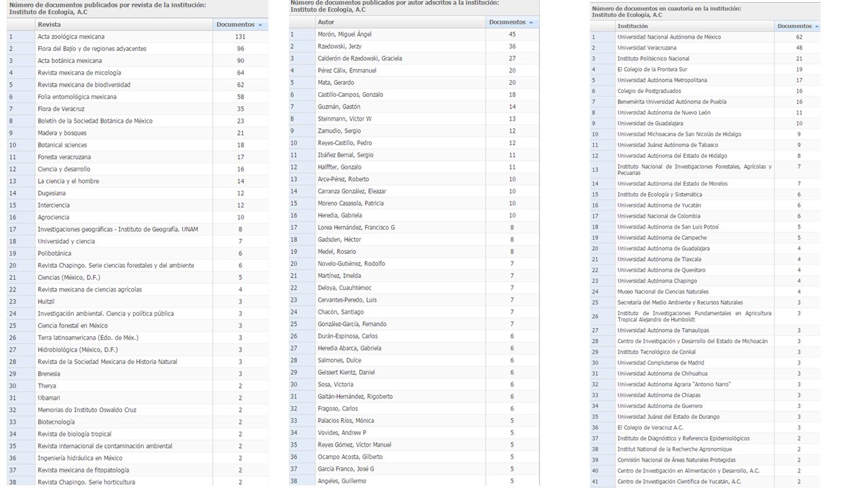Select author Gadsden, Héctor
This screenshot has width=868, height=488.
(x=414, y=239)
